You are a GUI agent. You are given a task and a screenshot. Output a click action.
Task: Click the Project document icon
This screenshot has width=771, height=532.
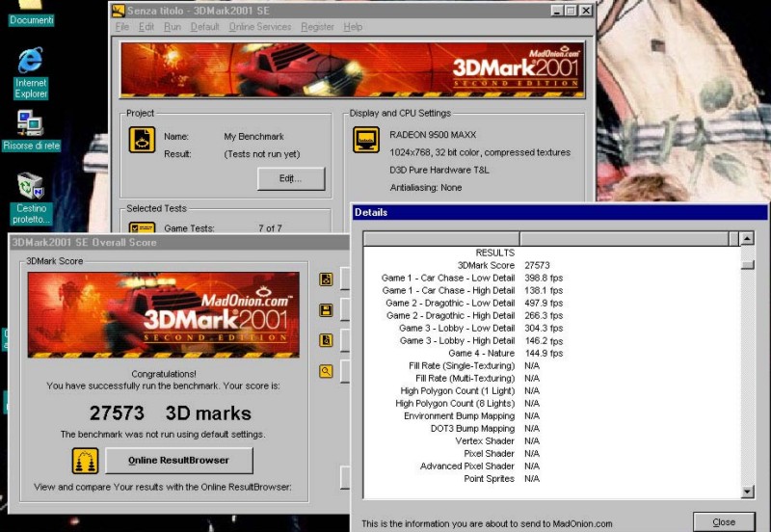pyautogui.click(x=142, y=140)
